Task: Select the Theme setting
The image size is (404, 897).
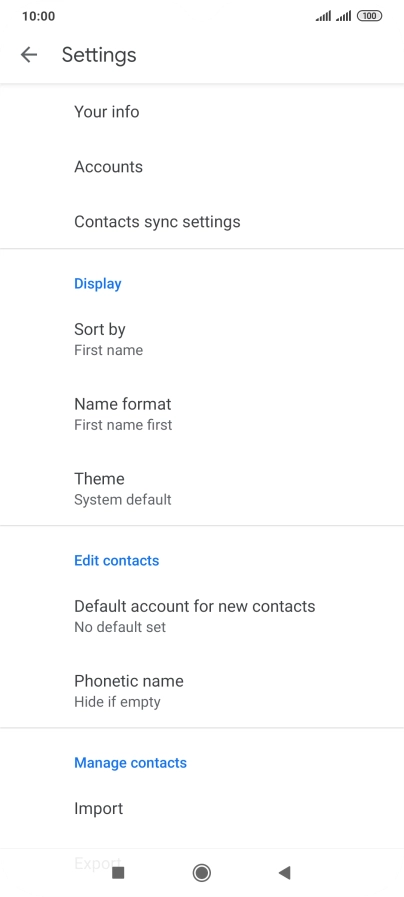Action: pos(202,488)
